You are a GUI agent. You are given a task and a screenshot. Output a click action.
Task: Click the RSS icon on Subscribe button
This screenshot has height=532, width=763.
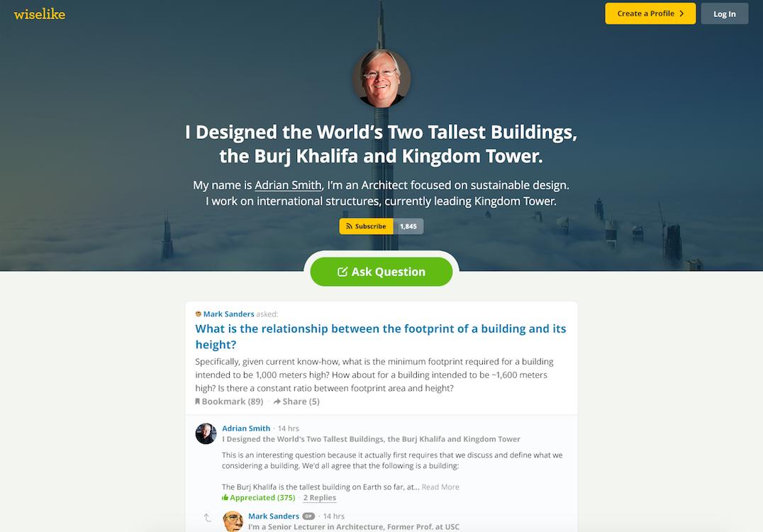[349, 226]
